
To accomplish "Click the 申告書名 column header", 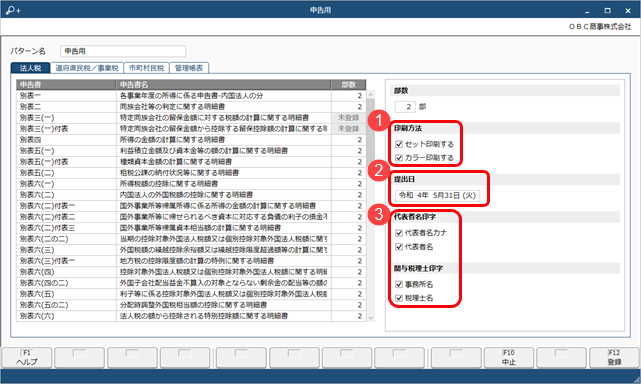I will [224, 85].
